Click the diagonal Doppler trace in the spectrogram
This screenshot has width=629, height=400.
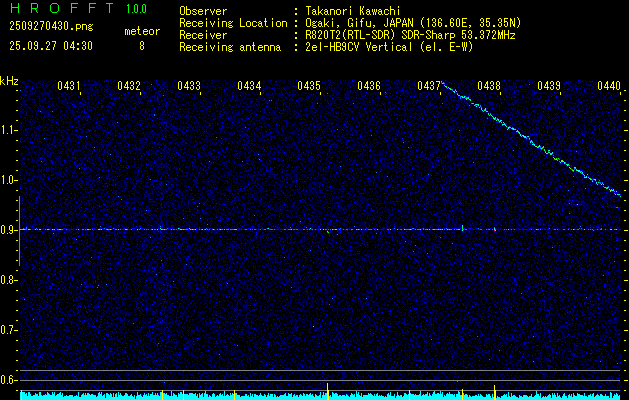531,139
